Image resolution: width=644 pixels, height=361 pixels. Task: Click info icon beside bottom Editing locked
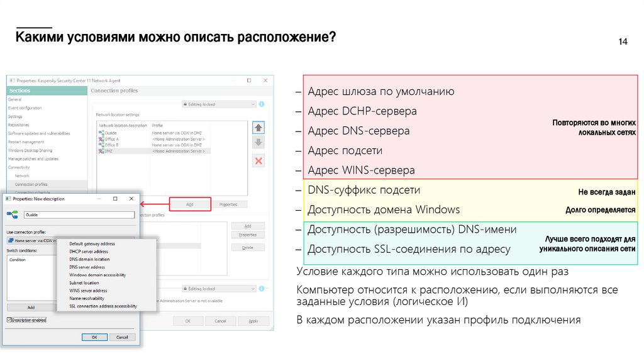pyautogui.click(x=262, y=289)
